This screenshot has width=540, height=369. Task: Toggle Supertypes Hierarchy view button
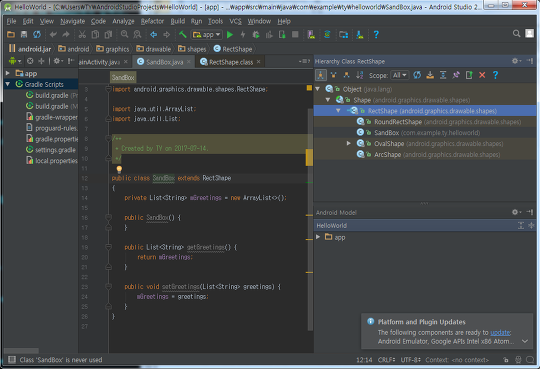click(333, 75)
